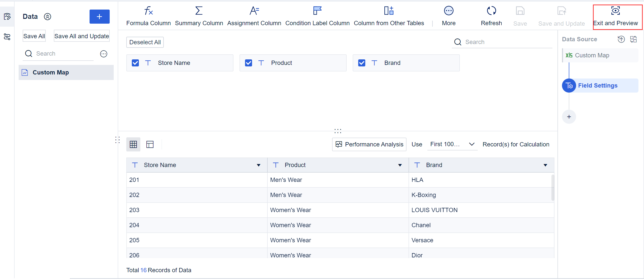Click Exit and Preview icon
Image resolution: width=644 pixels, height=279 pixels.
tap(615, 11)
